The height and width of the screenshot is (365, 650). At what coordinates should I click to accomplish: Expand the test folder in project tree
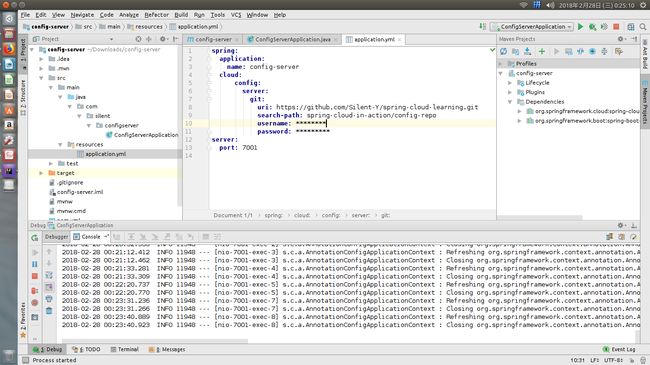[x=51, y=163]
